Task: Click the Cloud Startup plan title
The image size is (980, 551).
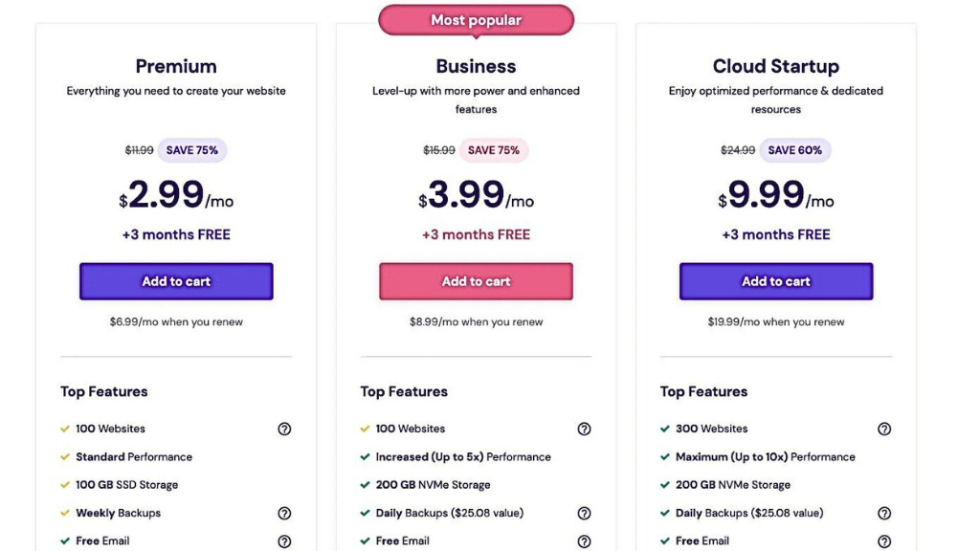Action: point(776,66)
